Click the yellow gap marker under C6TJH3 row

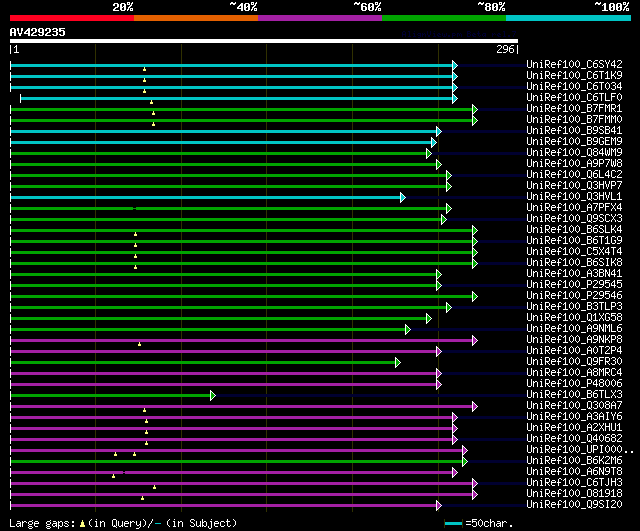(x=154, y=487)
